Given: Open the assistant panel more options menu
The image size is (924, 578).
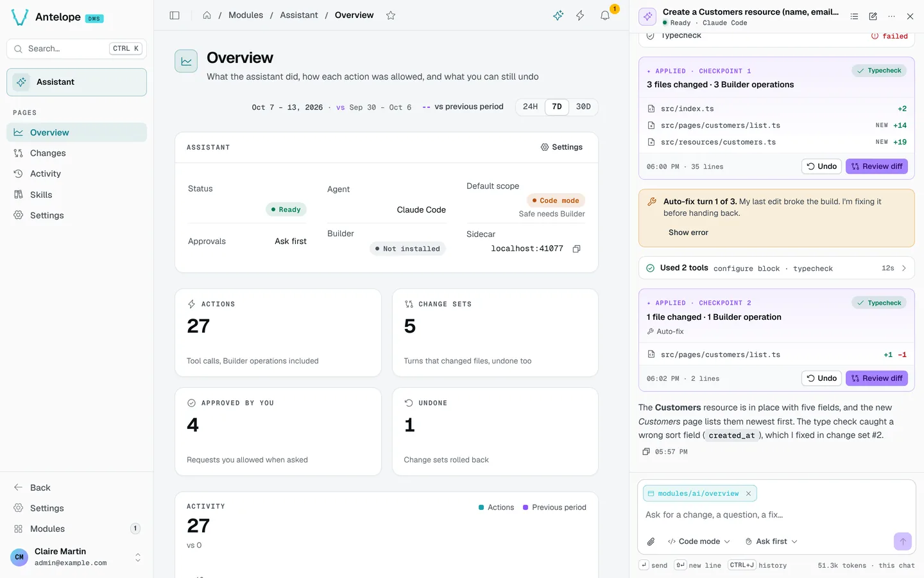Looking at the screenshot, I should click(x=891, y=17).
